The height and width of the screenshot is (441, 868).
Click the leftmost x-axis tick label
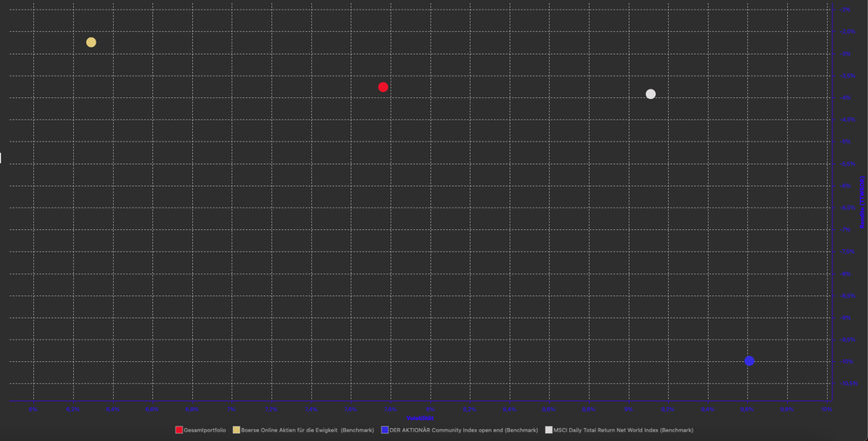[x=33, y=408]
